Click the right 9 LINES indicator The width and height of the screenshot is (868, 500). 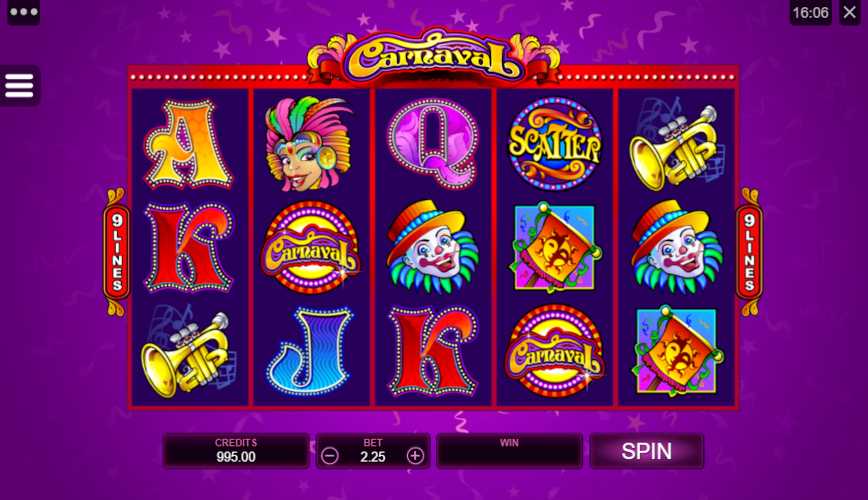749,252
